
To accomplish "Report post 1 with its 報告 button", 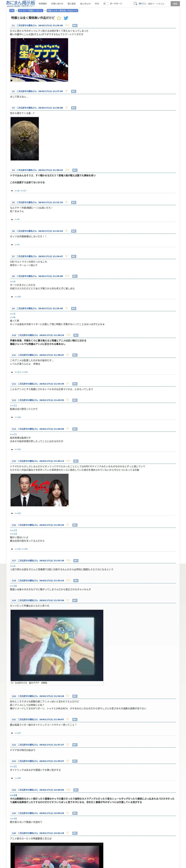I will tap(75, 26).
